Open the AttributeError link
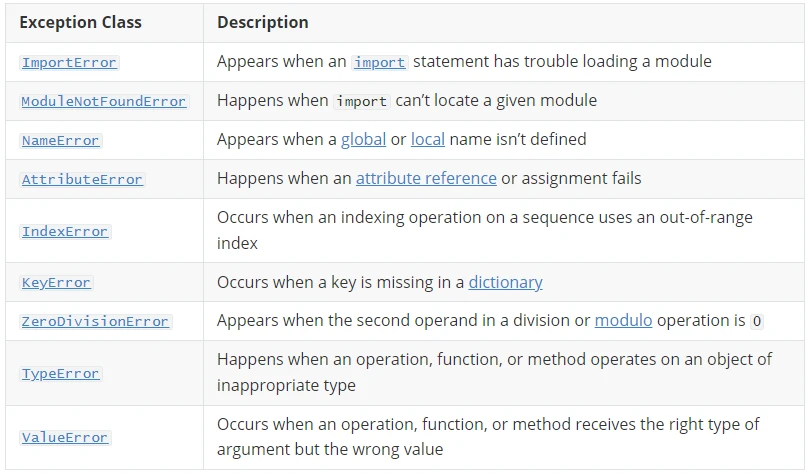The width and height of the screenshot is (808, 474). pyautogui.click(x=82, y=179)
